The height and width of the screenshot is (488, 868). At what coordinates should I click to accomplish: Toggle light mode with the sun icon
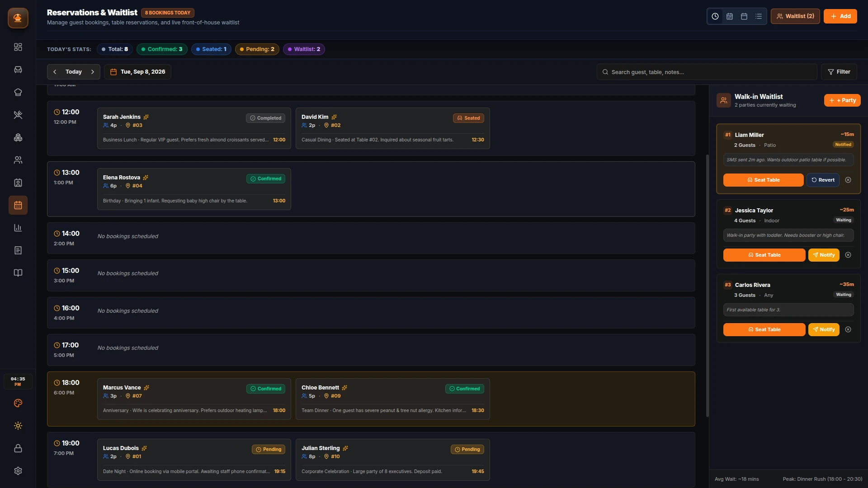click(18, 426)
